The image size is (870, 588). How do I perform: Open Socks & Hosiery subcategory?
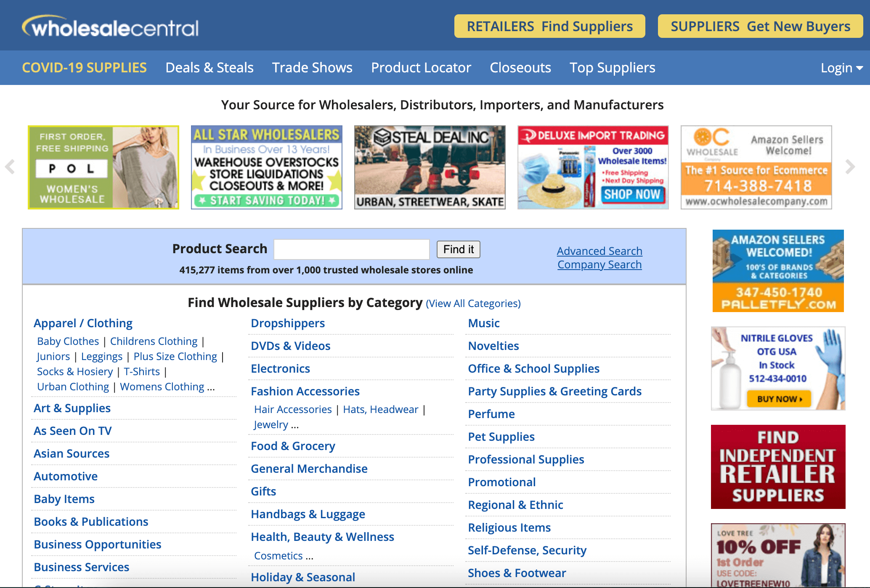(x=75, y=371)
